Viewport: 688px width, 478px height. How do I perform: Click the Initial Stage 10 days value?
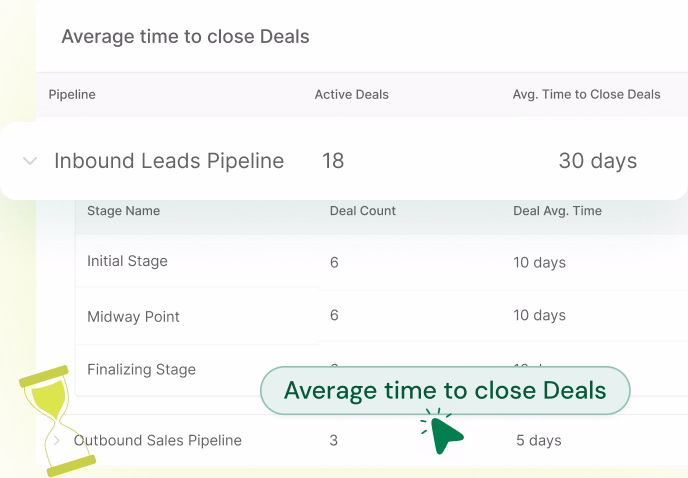(539, 262)
